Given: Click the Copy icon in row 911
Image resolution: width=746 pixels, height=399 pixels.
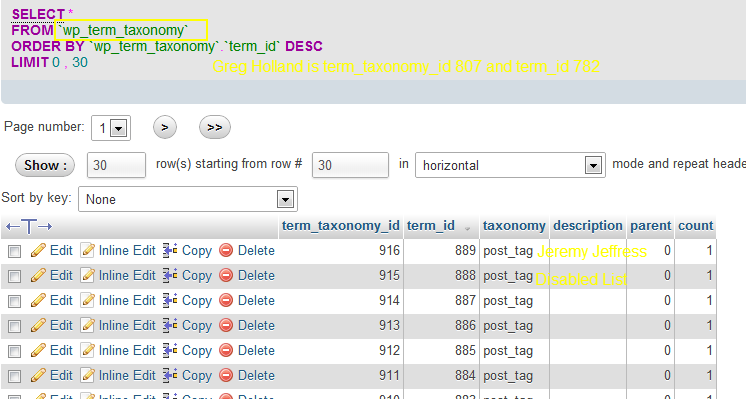Looking at the screenshot, I should click(170, 375).
